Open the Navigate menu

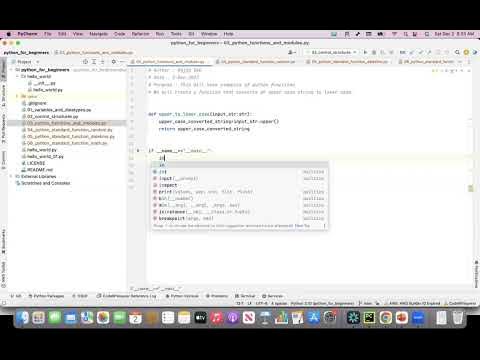pos(98,34)
